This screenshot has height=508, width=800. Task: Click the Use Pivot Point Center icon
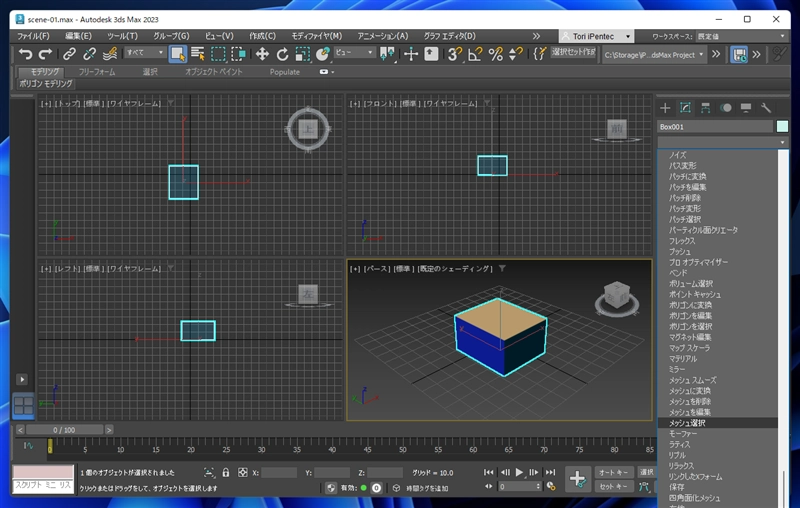388,54
